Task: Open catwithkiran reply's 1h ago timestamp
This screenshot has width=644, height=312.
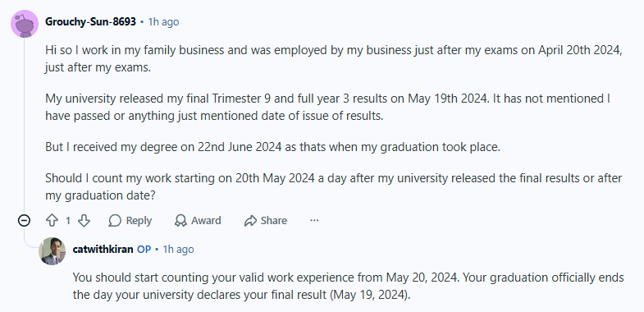Action: (178, 249)
